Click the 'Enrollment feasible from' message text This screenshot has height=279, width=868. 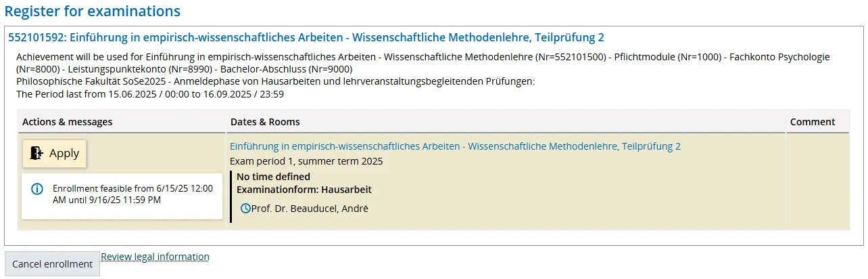coord(132,194)
